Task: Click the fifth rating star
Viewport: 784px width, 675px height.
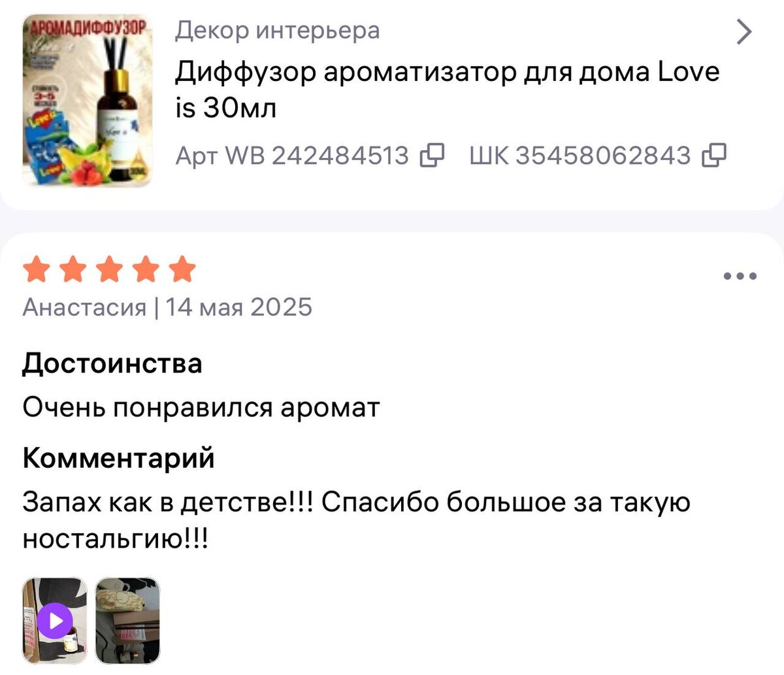Action: tap(182, 269)
